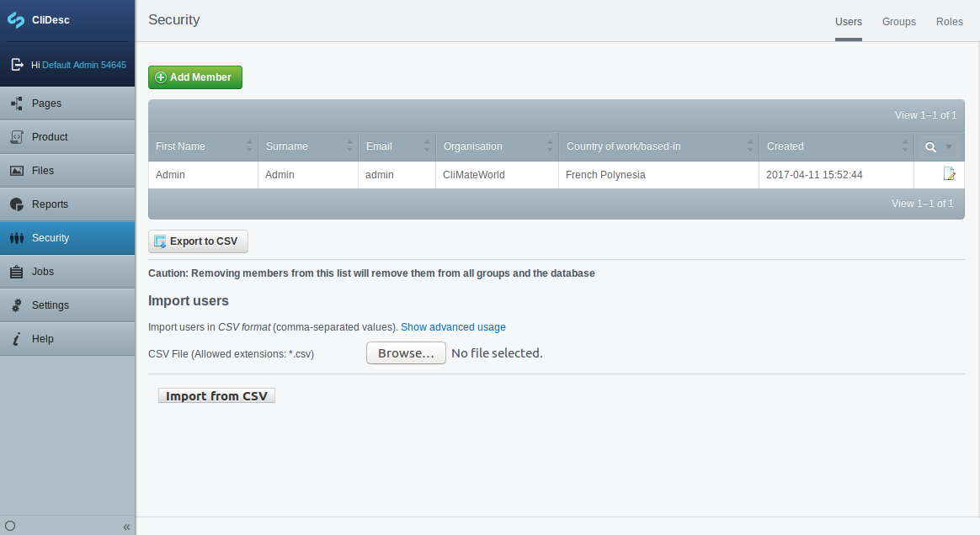
Task: Open the Help section in the sidebar
Action: pos(42,339)
